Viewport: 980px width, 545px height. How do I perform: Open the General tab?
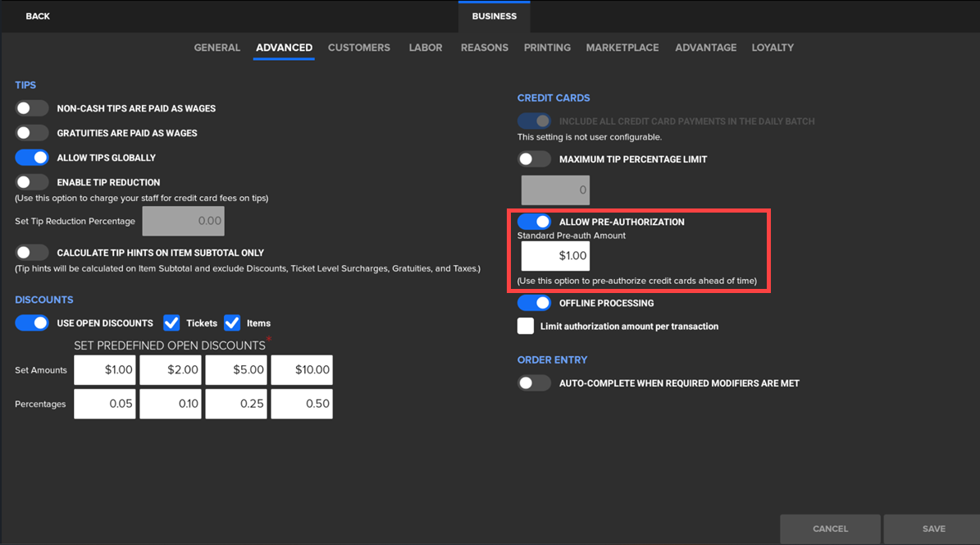(217, 48)
